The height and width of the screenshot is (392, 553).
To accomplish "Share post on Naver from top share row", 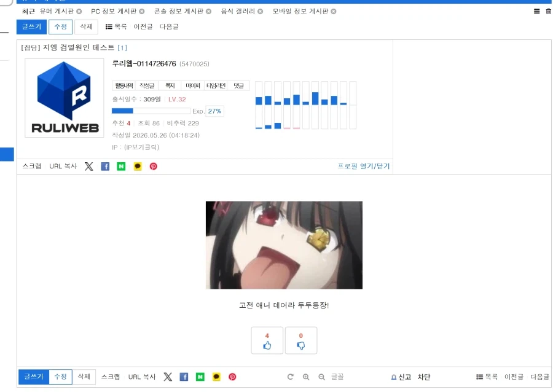I will coord(121,167).
